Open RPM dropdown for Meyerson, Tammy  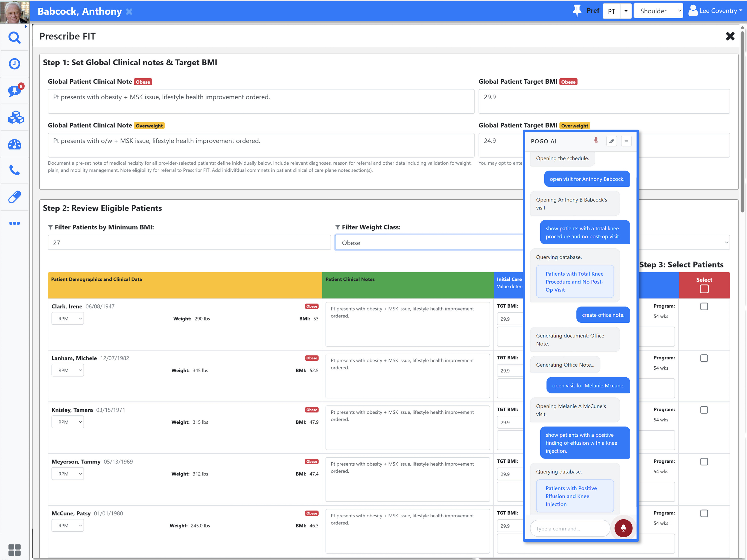68,474
